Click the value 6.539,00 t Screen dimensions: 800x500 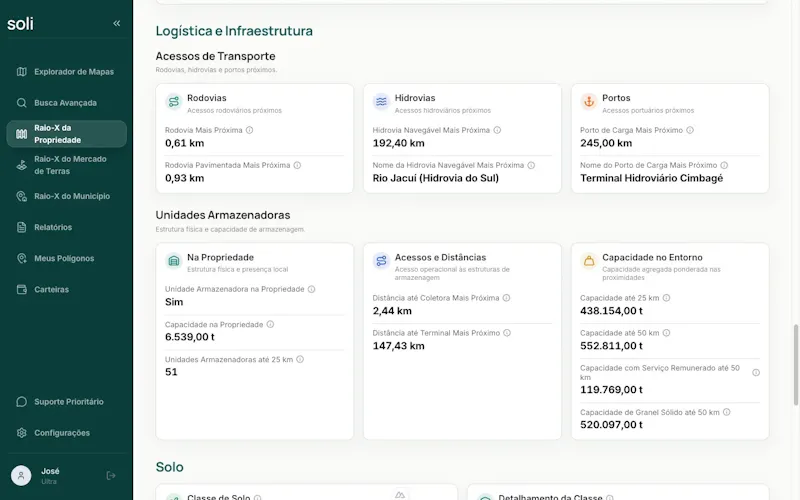pos(190,337)
